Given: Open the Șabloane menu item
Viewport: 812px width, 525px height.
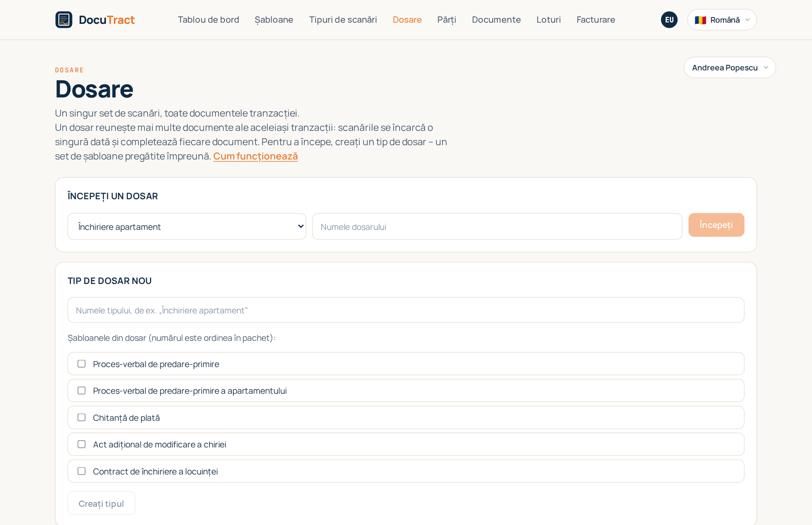Looking at the screenshot, I should click(274, 19).
